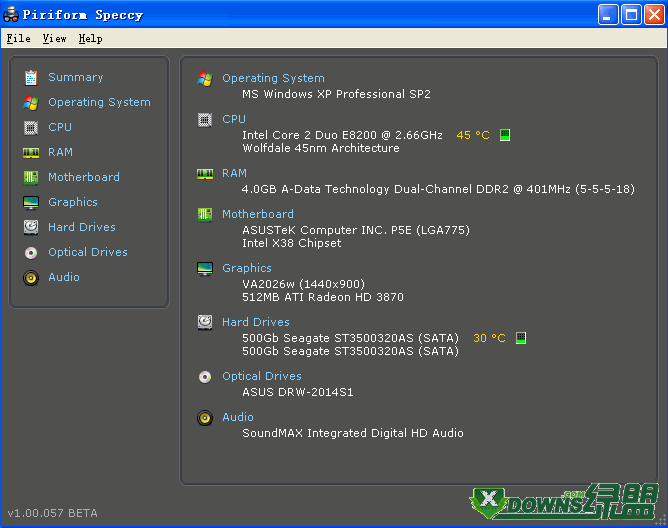Click the 45 °C CPU temperature value

473,135
